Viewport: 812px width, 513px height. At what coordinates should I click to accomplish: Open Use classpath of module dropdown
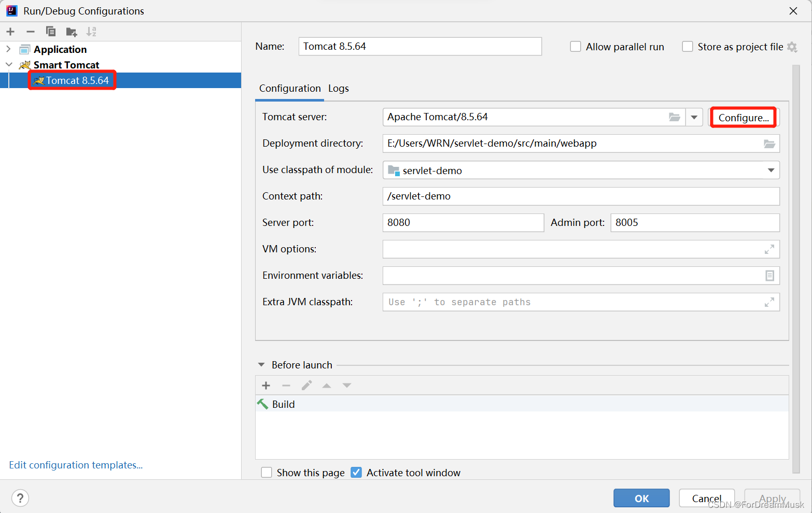click(x=771, y=170)
